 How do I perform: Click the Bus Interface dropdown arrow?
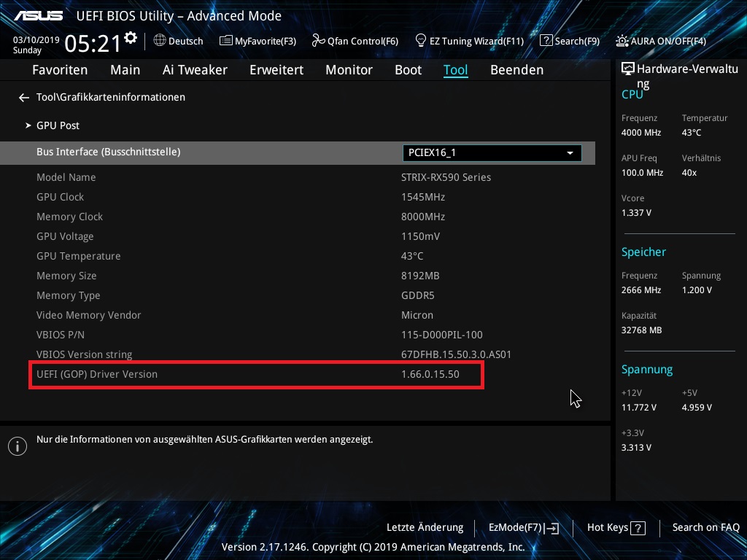(x=570, y=153)
